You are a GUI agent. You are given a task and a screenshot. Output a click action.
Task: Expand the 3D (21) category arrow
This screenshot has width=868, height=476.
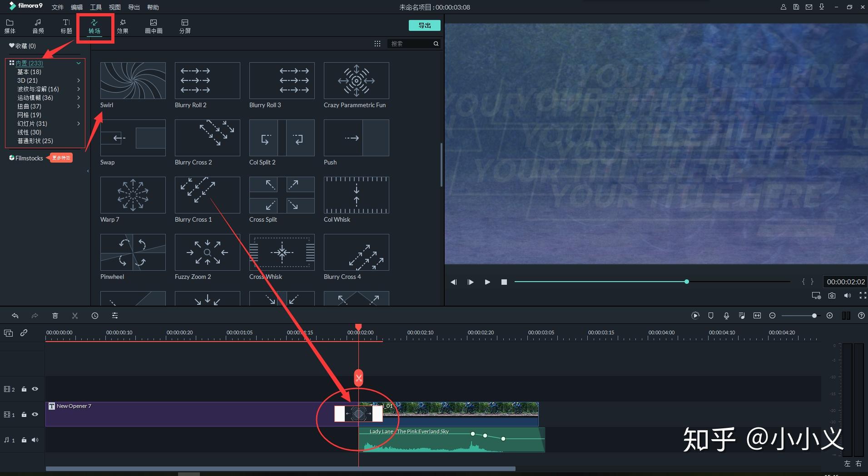79,80
